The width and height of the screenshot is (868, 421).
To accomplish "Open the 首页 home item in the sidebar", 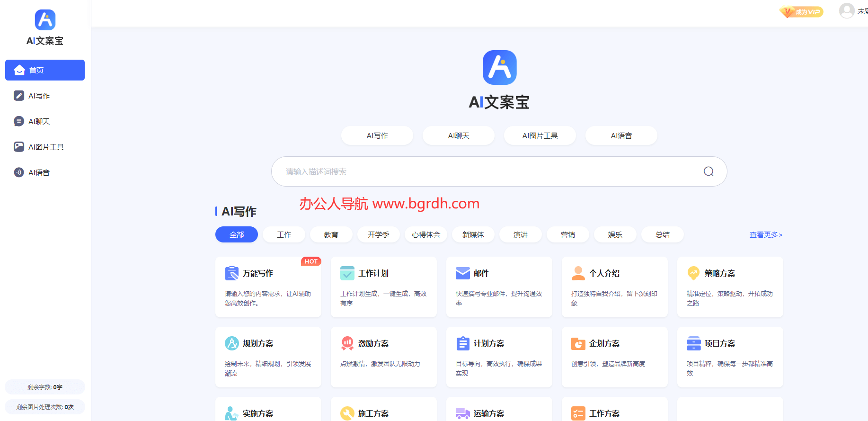I will pyautogui.click(x=45, y=70).
